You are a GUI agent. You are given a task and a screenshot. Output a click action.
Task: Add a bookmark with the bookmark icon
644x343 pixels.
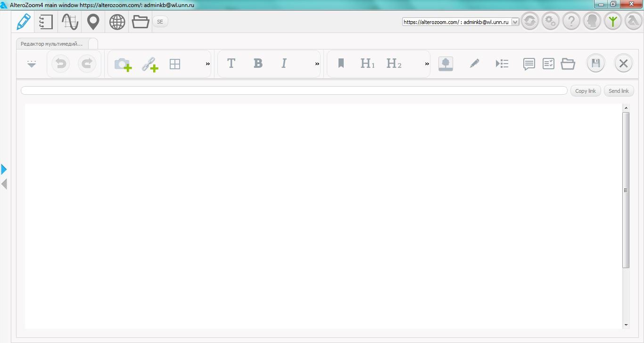(x=341, y=64)
